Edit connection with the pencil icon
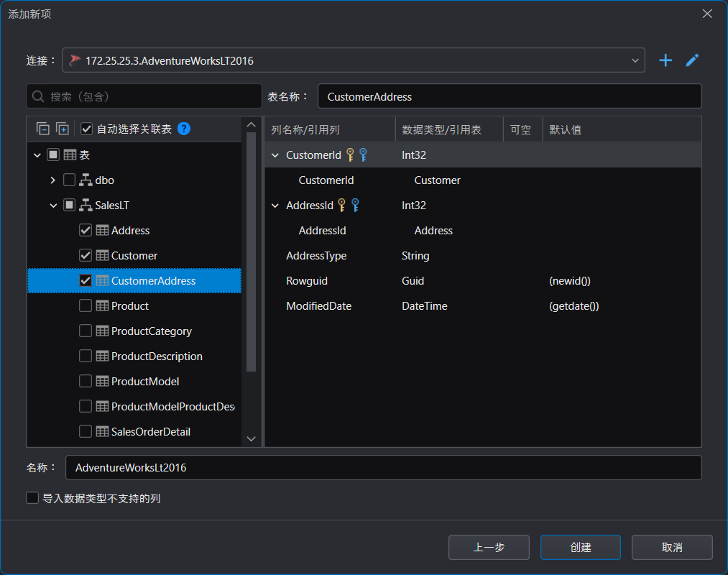 coord(692,60)
